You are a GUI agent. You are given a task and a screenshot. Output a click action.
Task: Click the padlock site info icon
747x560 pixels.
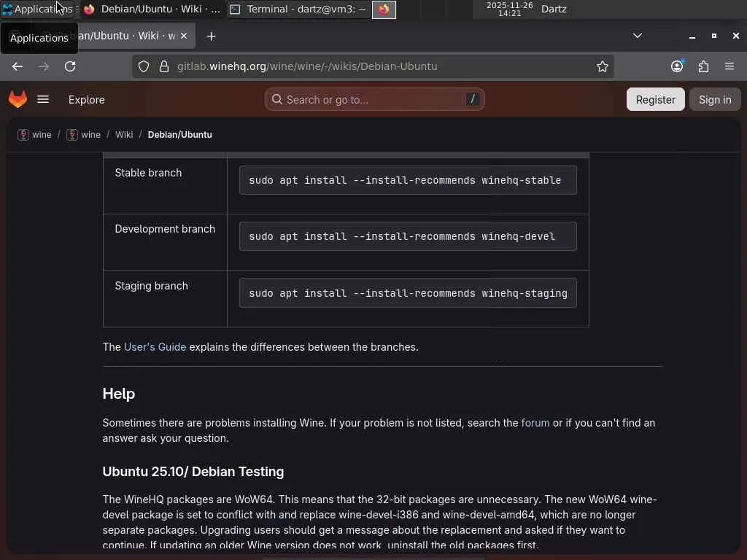[164, 66]
